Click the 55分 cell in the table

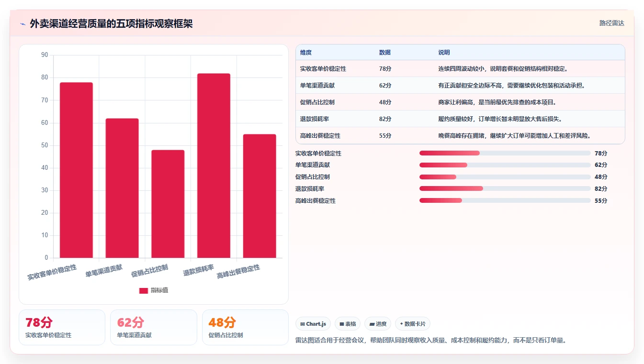click(x=385, y=136)
